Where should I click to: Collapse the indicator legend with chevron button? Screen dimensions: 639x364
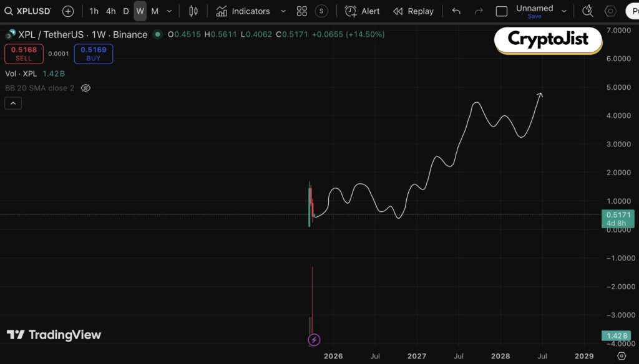tap(13, 103)
